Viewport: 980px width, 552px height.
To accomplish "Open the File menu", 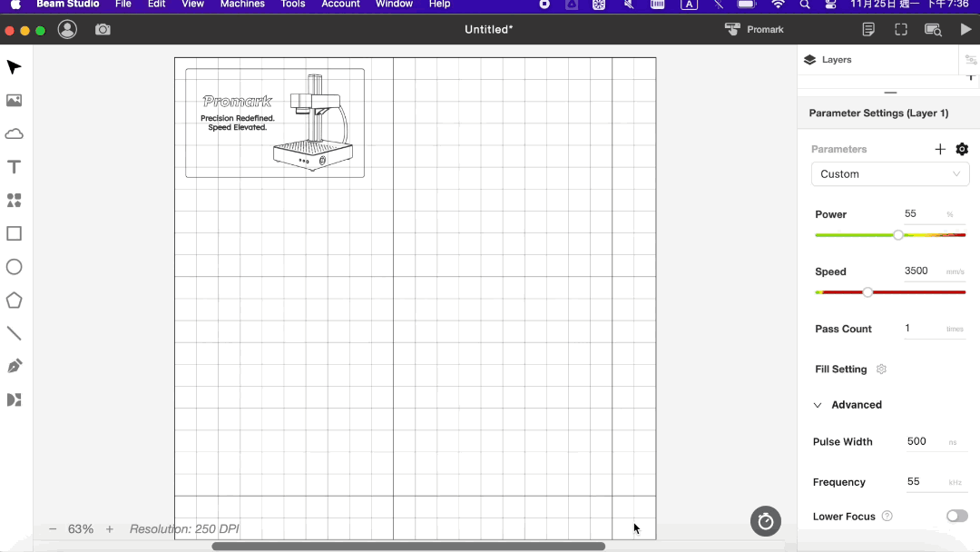I will 123,5.
